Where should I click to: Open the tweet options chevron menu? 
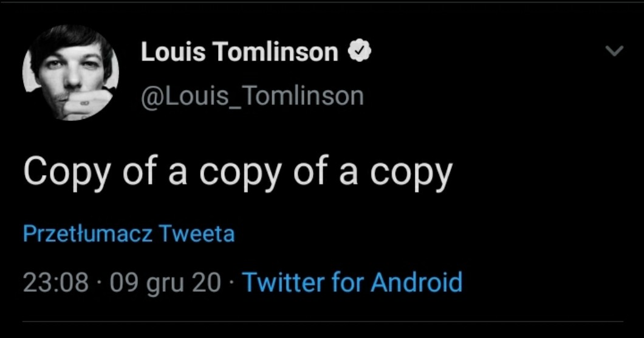pos(615,52)
